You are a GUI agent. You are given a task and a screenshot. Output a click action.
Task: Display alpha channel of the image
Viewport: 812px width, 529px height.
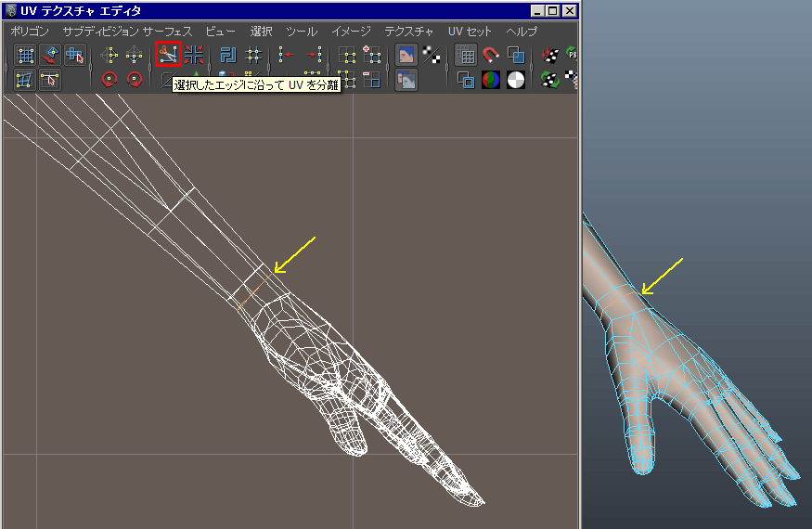pos(516,80)
